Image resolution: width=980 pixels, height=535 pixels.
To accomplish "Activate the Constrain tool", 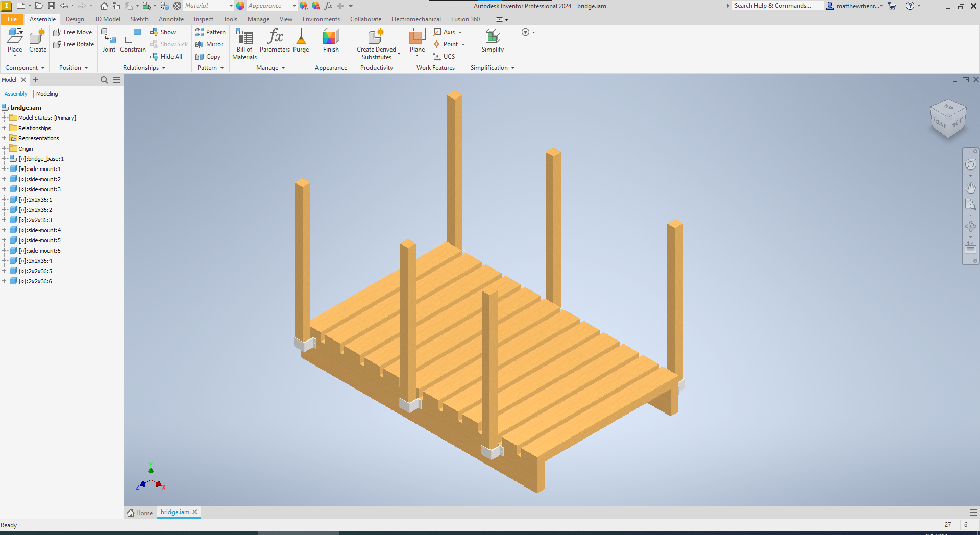I will (x=133, y=40).
